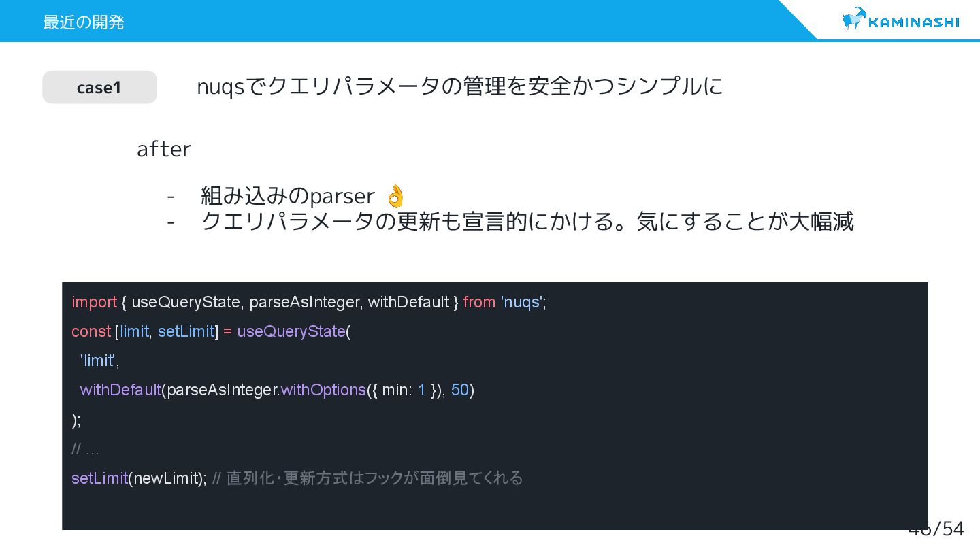This screenshot has height=551, width=980.
Task: Click setLimit in destructuring array
Action: tap(186, 331)
